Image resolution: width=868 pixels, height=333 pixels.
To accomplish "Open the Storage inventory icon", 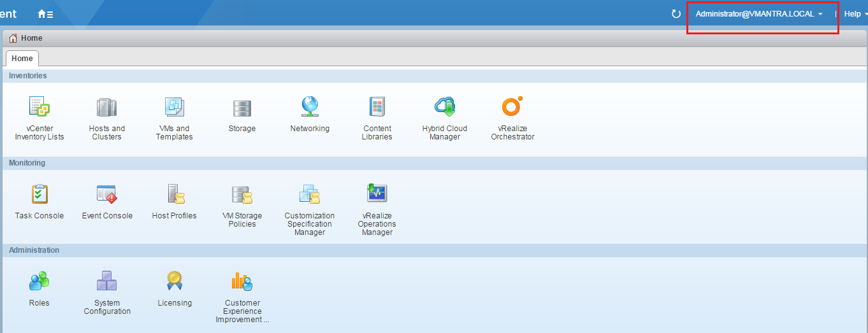I will click(242, 108).
